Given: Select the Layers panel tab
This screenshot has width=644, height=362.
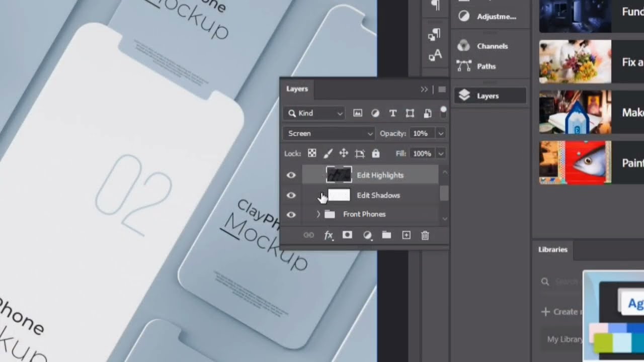Looking at the screenshot, I should [297, 89].
